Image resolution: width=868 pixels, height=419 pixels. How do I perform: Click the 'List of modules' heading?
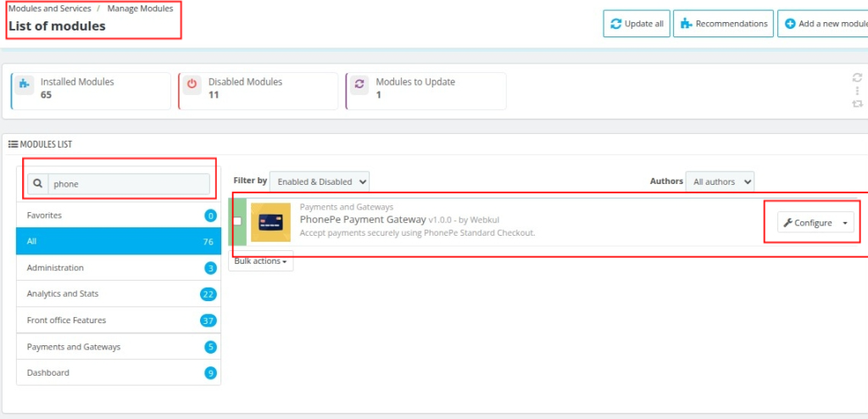pyautogui.click(x=57, y=26)
